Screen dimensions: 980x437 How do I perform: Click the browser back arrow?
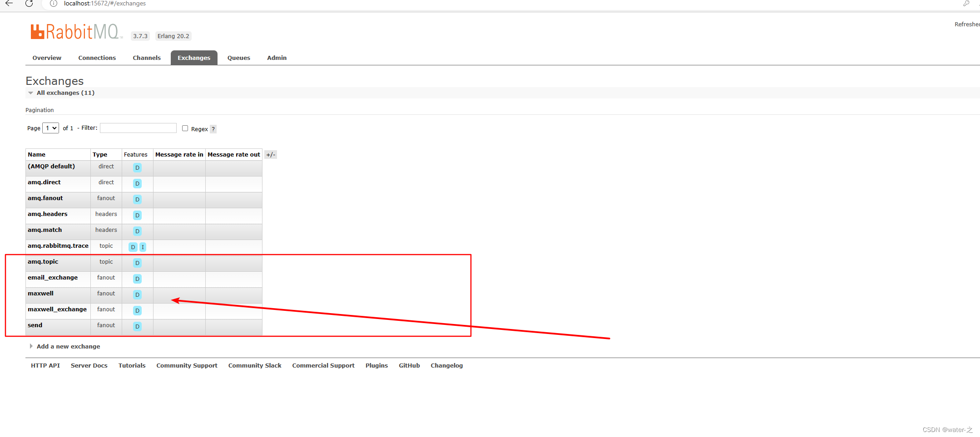(x=9, y=4)
